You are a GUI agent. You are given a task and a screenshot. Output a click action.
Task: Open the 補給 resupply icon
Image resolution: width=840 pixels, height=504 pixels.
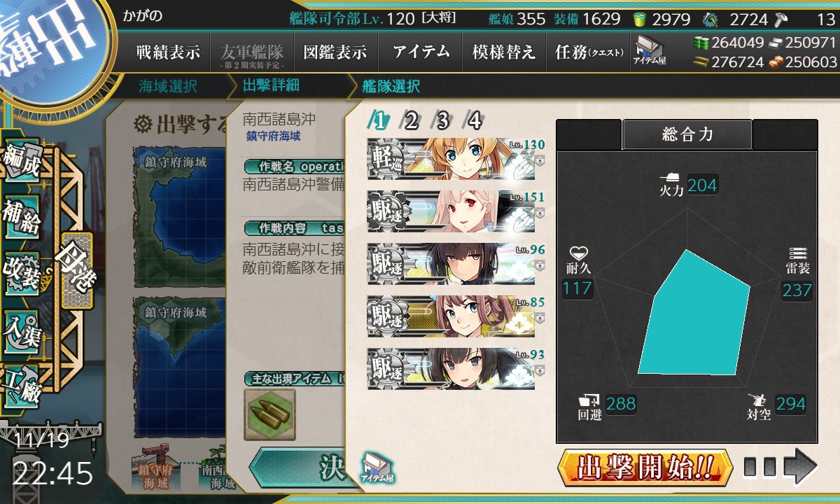21,218
